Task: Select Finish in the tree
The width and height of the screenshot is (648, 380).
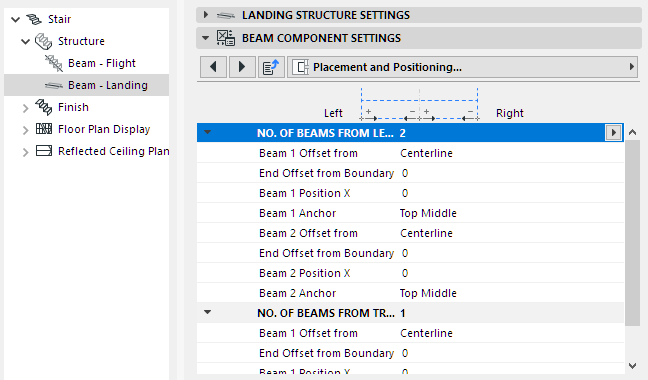Action: pos(73,107)
